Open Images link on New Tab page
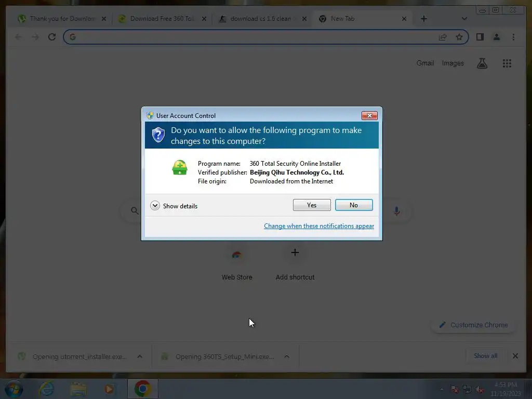Viewport: 532px width, 399px height. pos(453,63)
